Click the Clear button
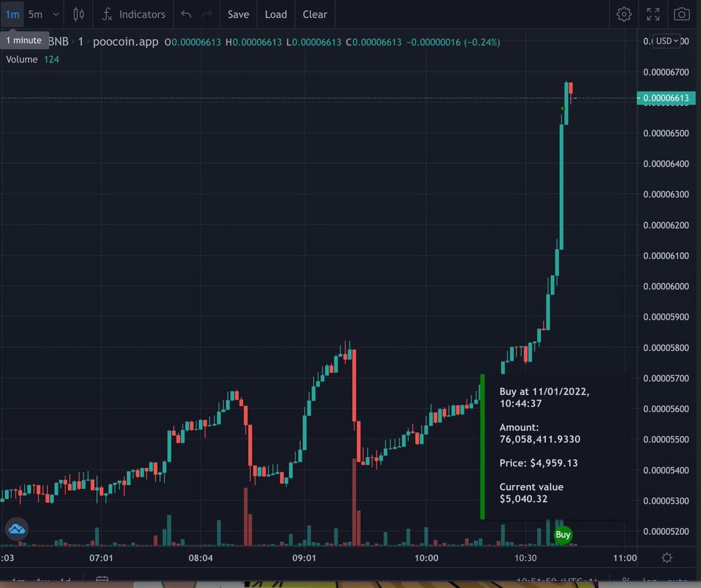The width and height of the screenshot is (701, 588). point(315,14)
